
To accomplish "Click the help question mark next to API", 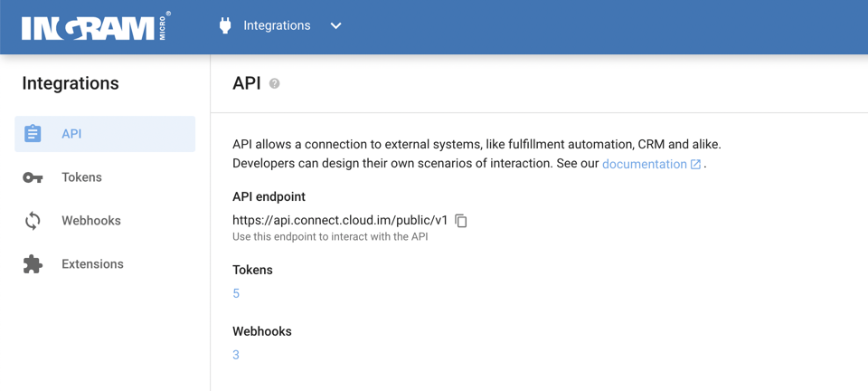I will pyautogui.click(x=274, y=83).
